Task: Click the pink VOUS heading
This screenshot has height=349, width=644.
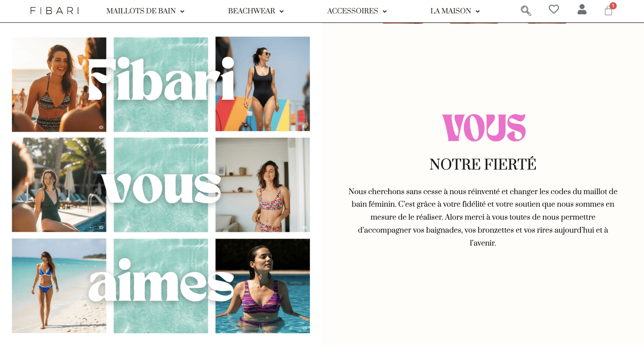Action: (483, 128)
